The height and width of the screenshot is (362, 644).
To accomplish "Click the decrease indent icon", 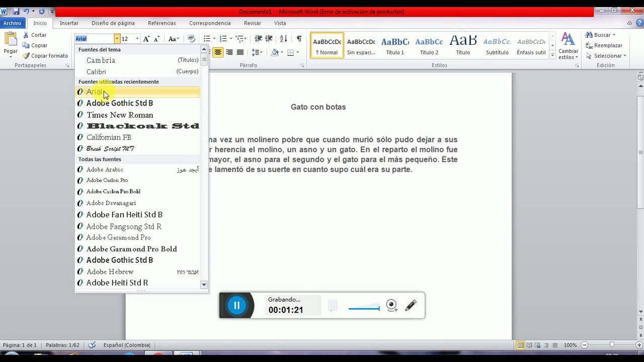I will point(258,39).
